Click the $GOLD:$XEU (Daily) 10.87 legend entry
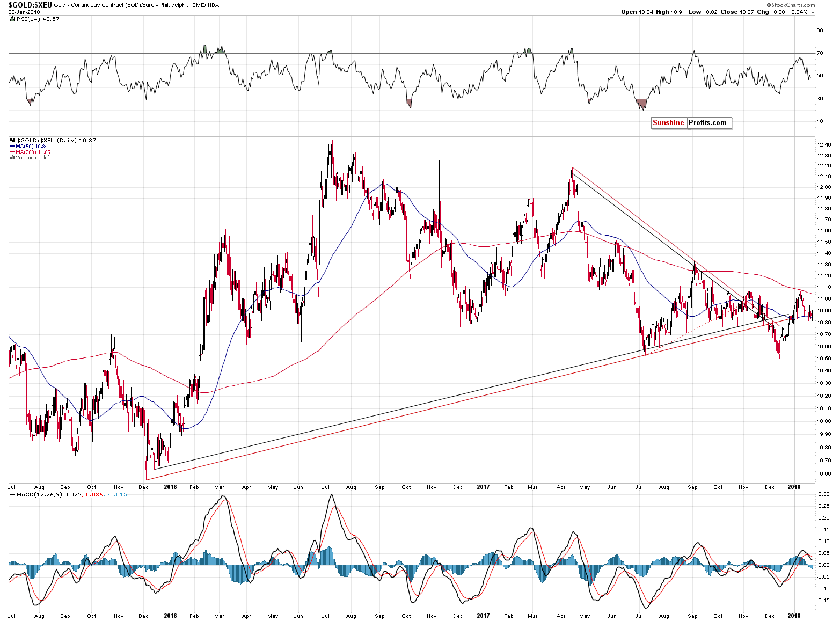The width and height of the screenshot is (840, 621). point(56,141)
